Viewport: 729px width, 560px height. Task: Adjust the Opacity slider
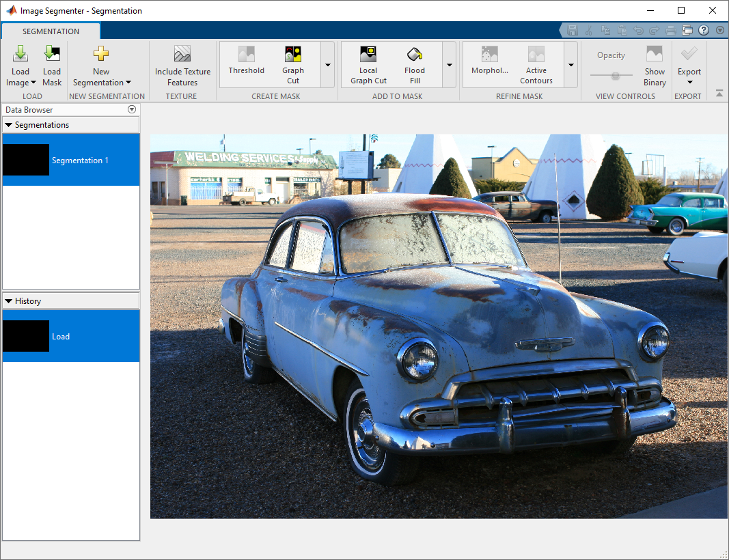tap(616, 76)
